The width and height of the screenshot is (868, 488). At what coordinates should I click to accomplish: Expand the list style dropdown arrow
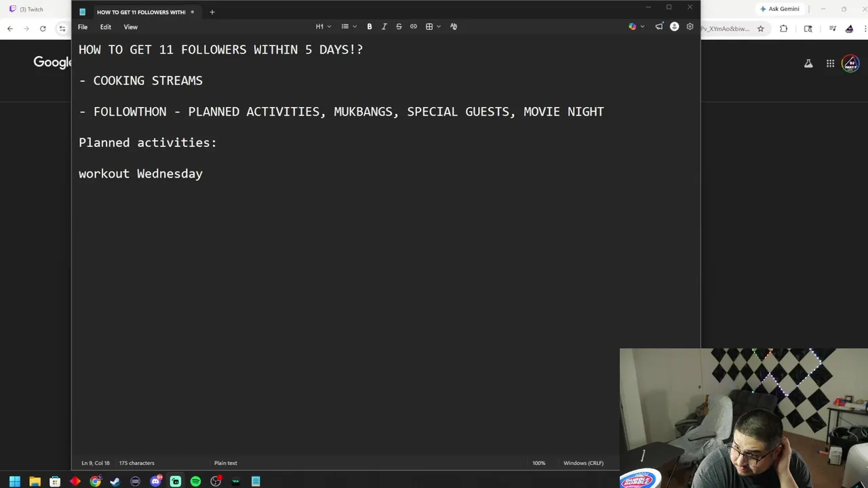(355, 26)
